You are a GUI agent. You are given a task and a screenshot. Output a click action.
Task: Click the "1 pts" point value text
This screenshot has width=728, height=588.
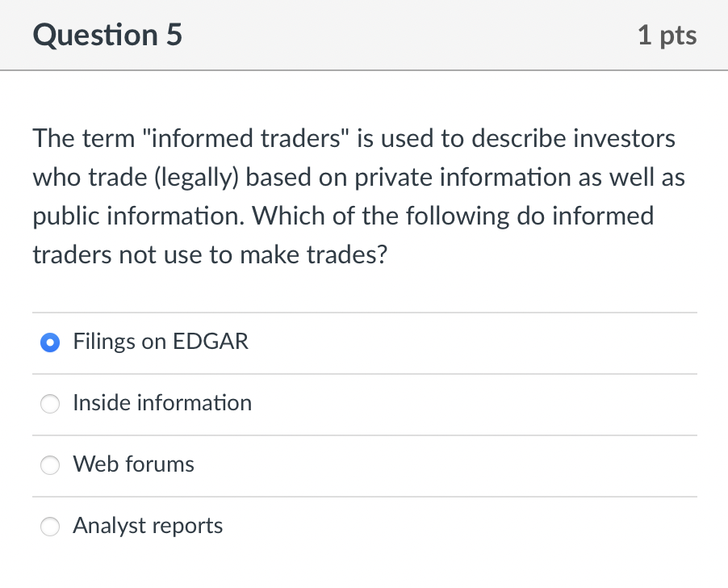tap(667, 35)
